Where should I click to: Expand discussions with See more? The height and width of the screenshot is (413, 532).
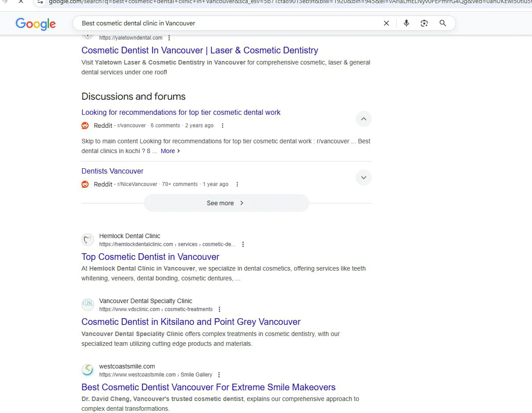pos(226,203)
